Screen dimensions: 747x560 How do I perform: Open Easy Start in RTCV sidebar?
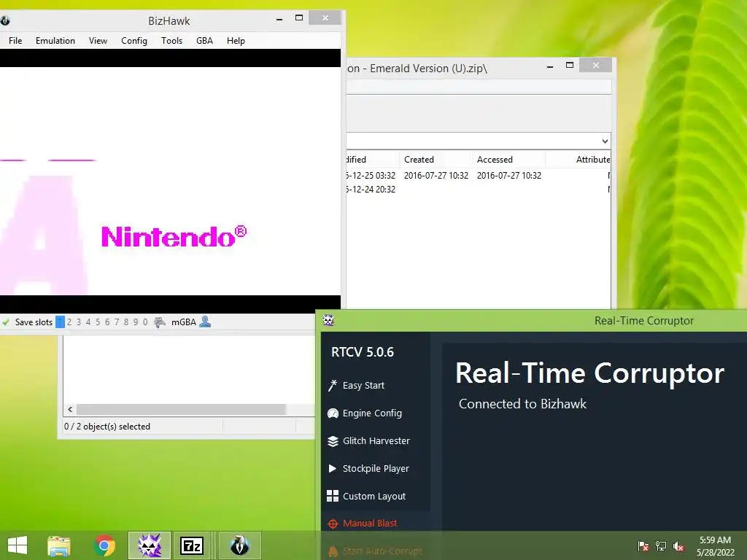[363, 385]
